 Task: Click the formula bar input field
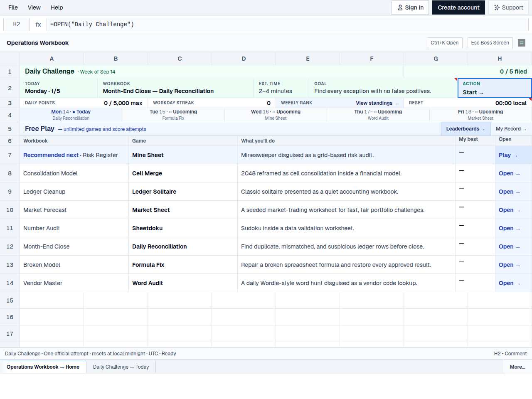[x=288, y=25]
